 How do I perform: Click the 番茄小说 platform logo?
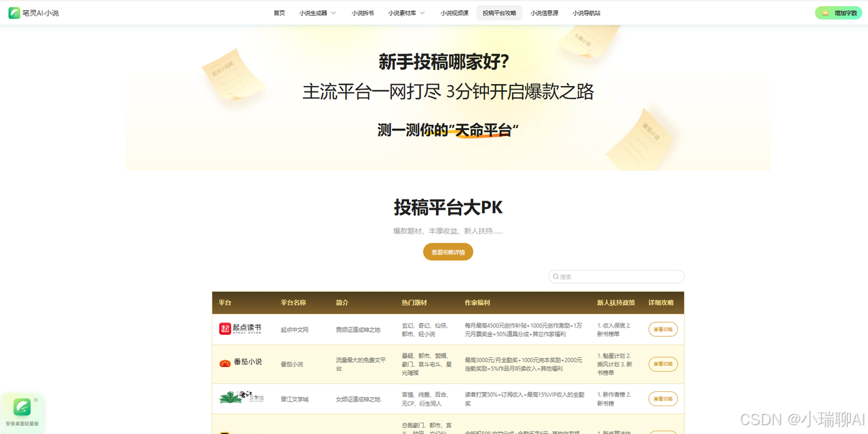[240, 363]
